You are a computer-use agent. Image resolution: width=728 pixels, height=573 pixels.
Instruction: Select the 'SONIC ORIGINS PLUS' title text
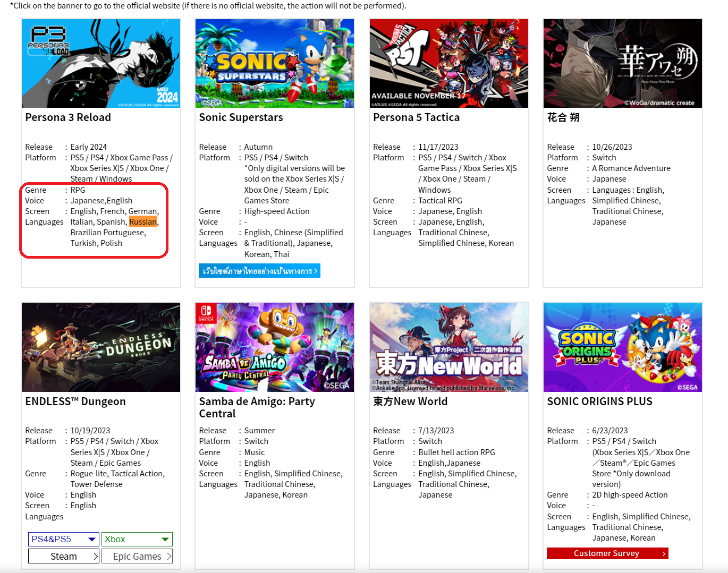599,401
